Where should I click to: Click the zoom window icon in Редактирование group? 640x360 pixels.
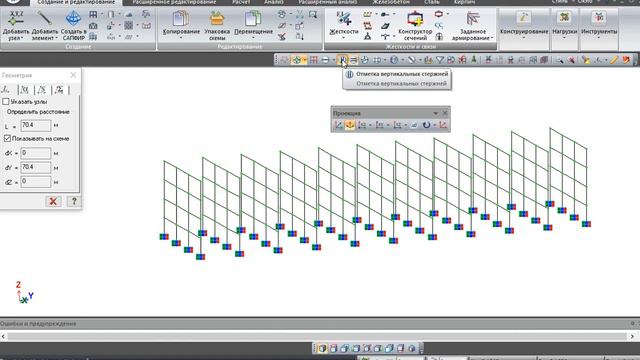313,15
